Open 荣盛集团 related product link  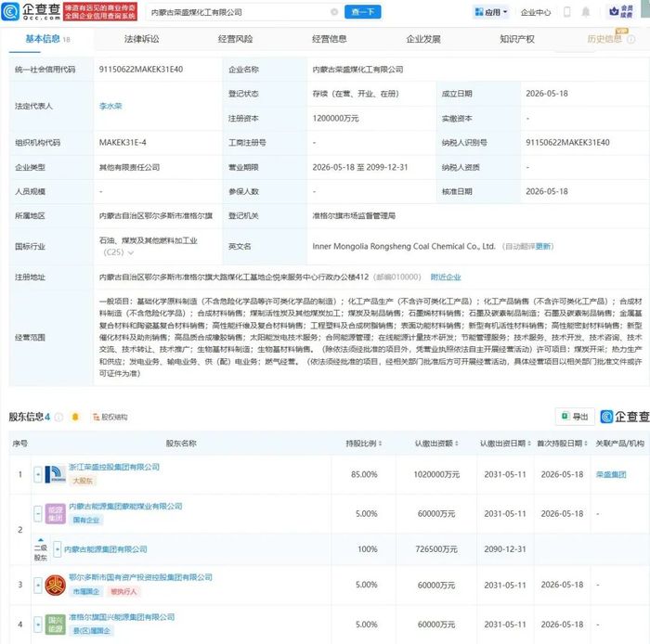click(611, 474)
